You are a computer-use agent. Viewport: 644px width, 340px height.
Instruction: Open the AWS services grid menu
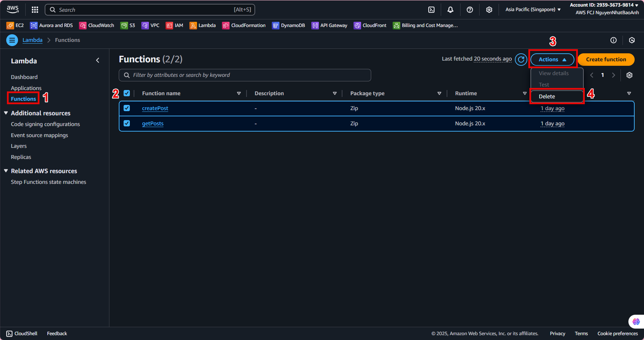point(35,10)
